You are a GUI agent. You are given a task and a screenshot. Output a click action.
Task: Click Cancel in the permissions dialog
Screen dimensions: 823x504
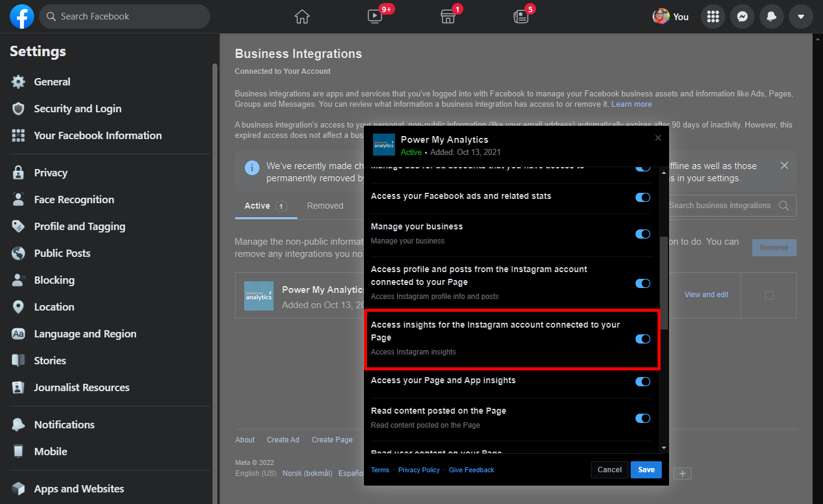(x=609, y=470)
